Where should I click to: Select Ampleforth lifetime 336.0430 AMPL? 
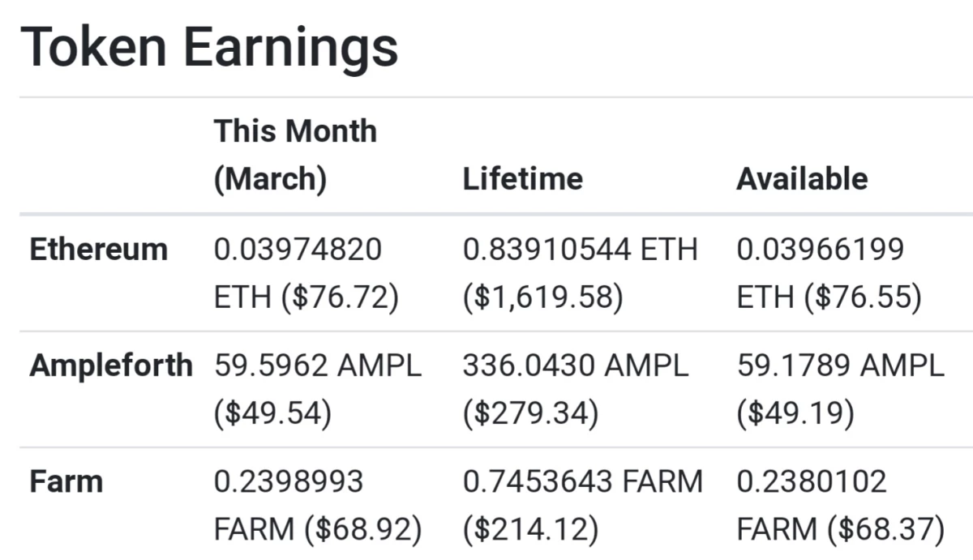point(576,366)
